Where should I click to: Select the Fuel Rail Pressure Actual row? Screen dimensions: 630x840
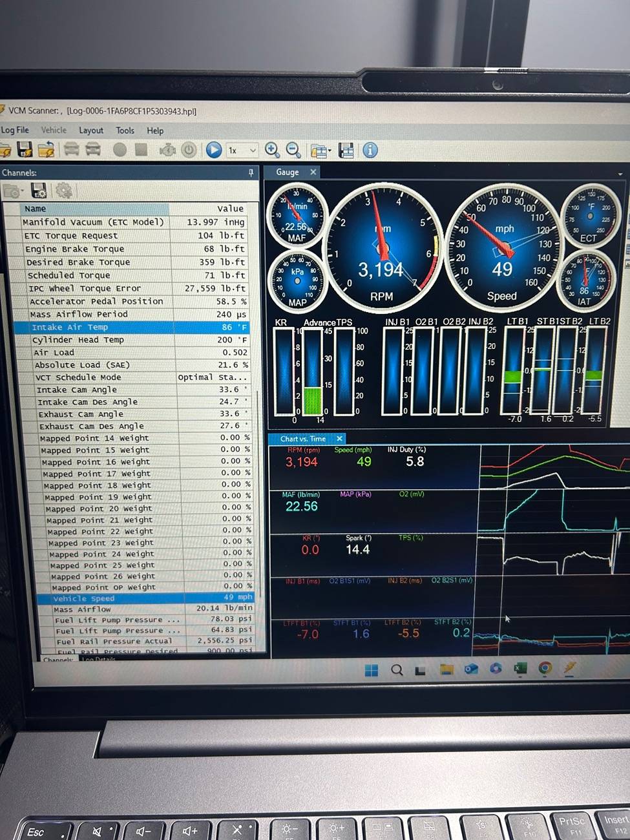click(154, 641)
